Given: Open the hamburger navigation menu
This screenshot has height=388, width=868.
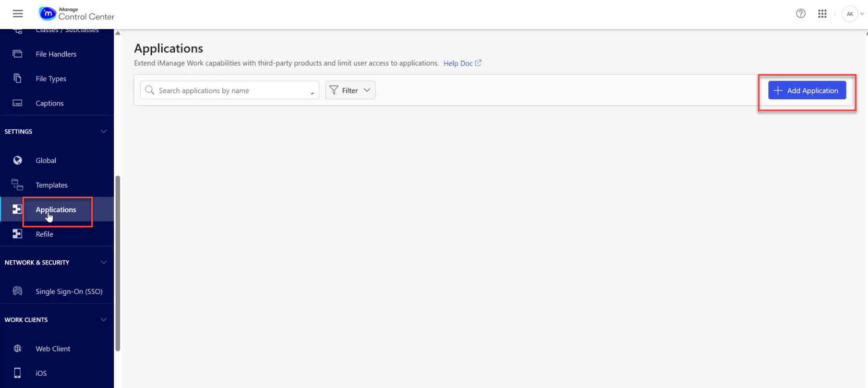Looking at the screenshot, I should point(18,14).
